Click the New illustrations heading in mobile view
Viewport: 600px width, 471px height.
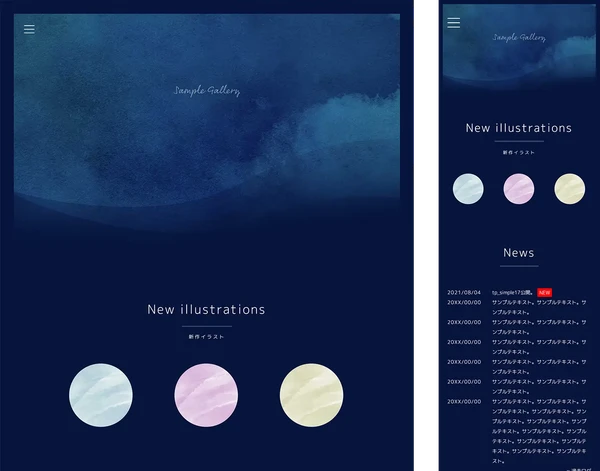coord(518,128)
